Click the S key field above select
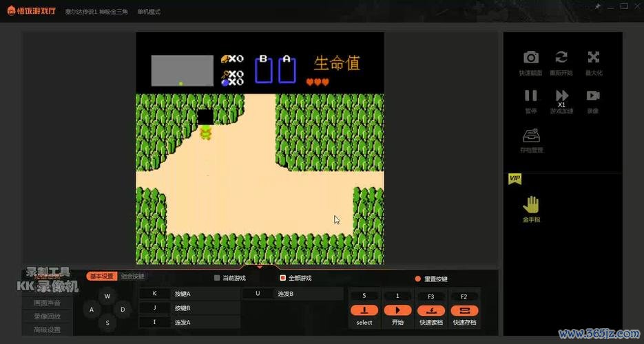This screenshot has width=644, height=344. pyautogui.click(x=364, y=296)
